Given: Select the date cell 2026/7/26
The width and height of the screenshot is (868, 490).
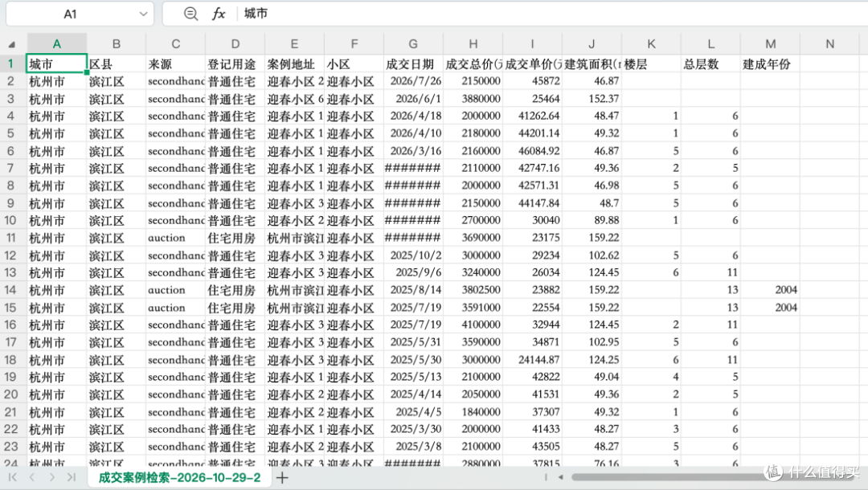Looking at the screenshot, I should pos(413,81).
